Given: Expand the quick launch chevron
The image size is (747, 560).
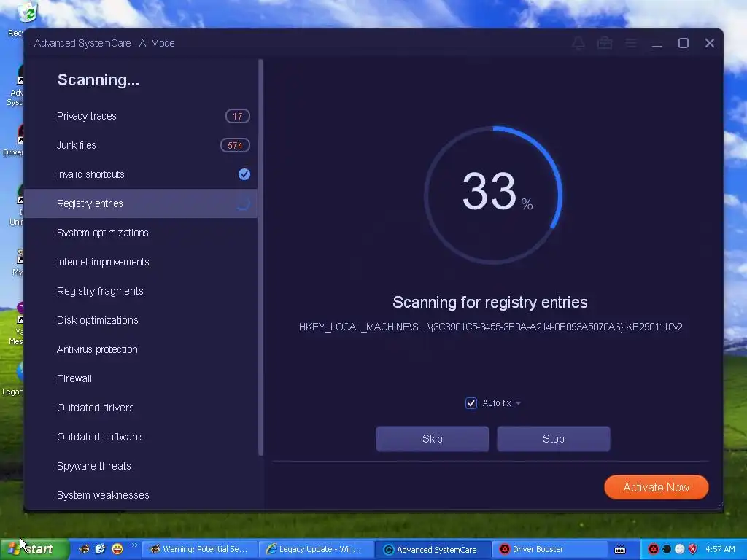Looking at the screenshot, I should (134, 545).
